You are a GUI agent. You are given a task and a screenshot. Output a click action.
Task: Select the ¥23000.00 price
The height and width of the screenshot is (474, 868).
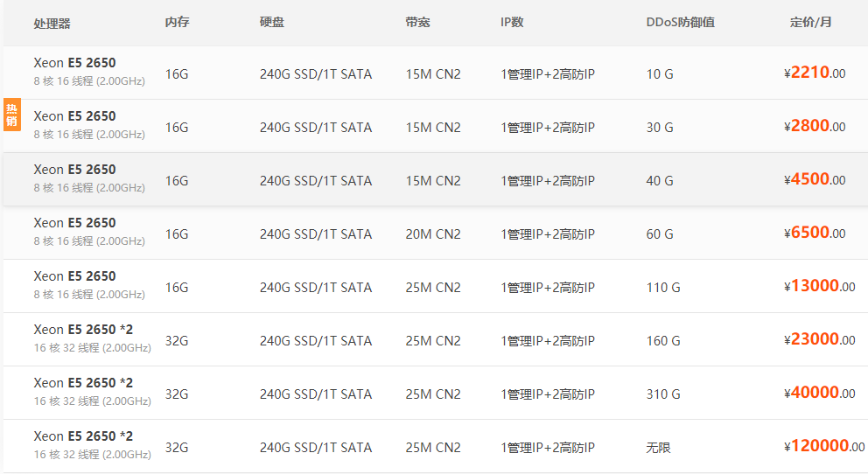pos(820,339)
